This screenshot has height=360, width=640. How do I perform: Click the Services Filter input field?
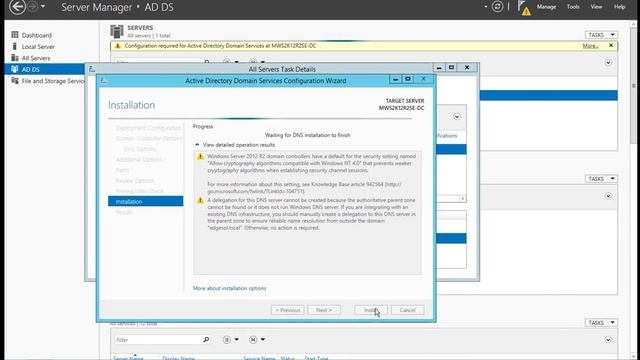(x=158, y=340)
